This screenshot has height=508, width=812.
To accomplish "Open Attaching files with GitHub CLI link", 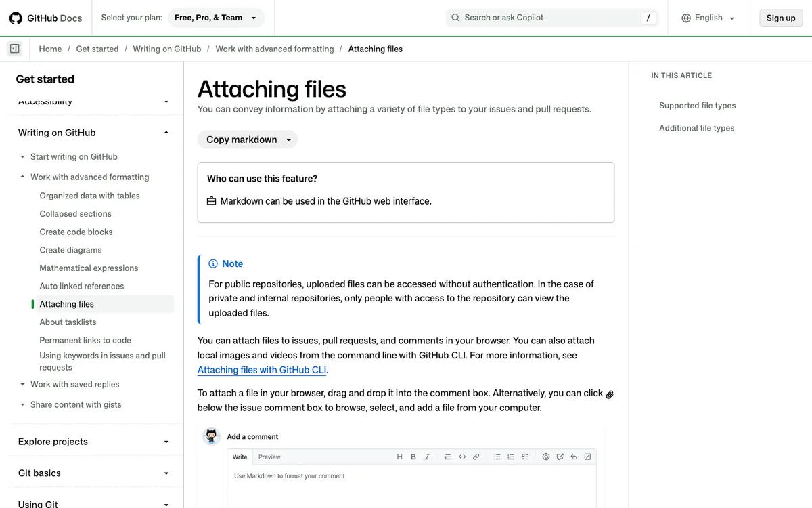I will 262,370.
